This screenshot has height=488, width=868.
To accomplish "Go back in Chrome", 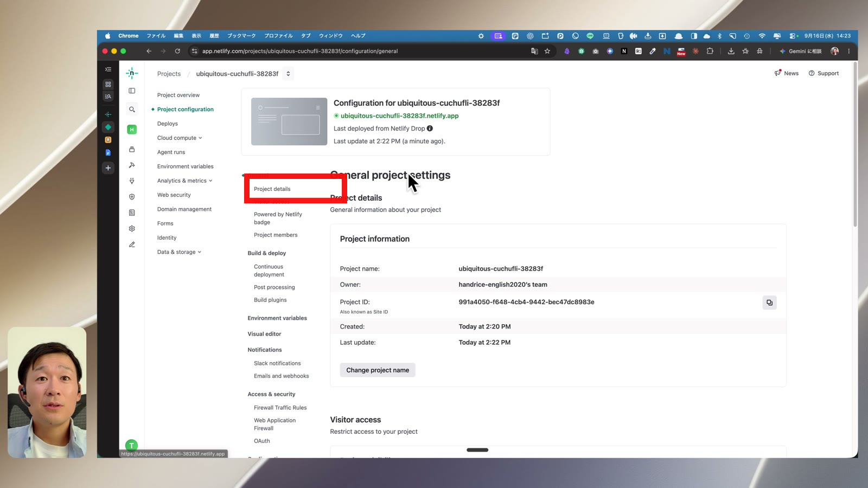I will pos(149,51).
